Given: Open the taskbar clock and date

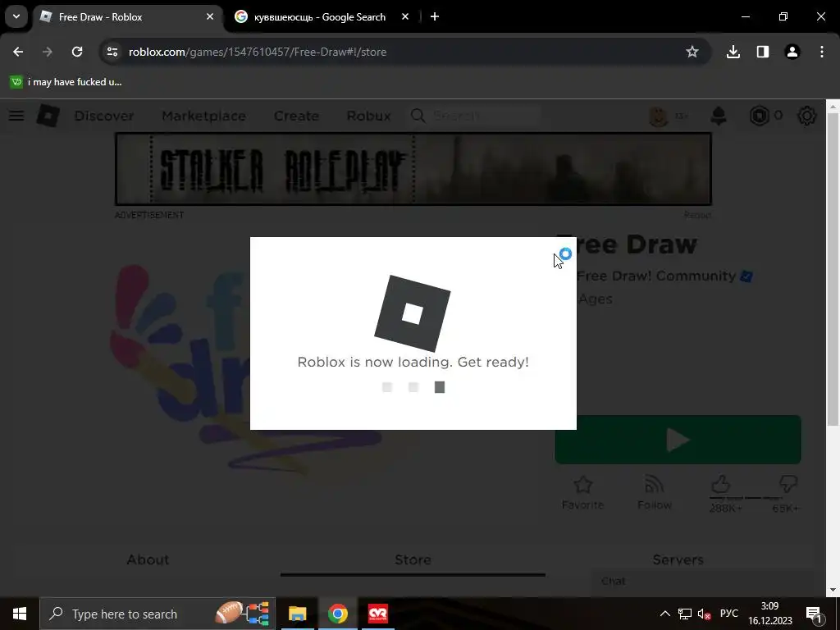Looking at the screenshot, I should point(769,614).
